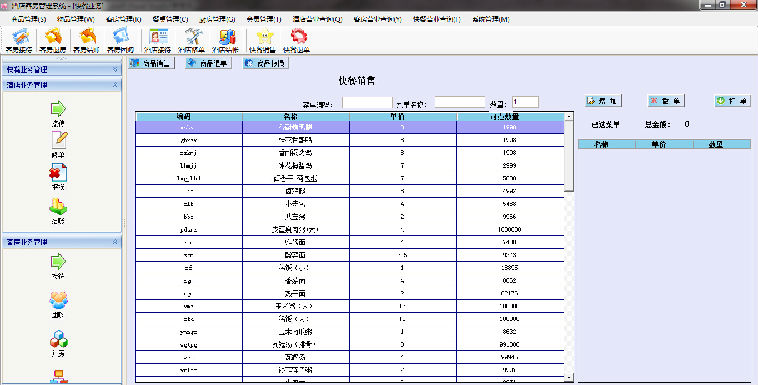Expand the collapsed topmost sidebar panel chevron
This screenshot has width=758, height=385.
(x=115, y=70)
